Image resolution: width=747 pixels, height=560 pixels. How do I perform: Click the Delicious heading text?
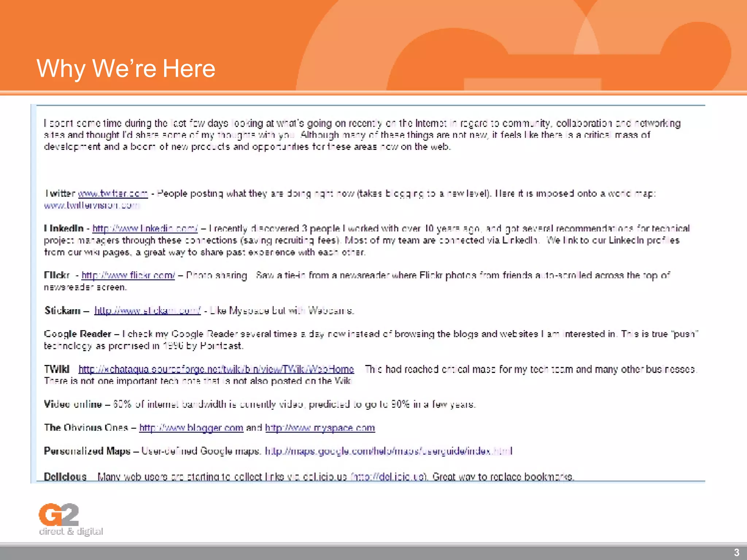click(65, 477)
